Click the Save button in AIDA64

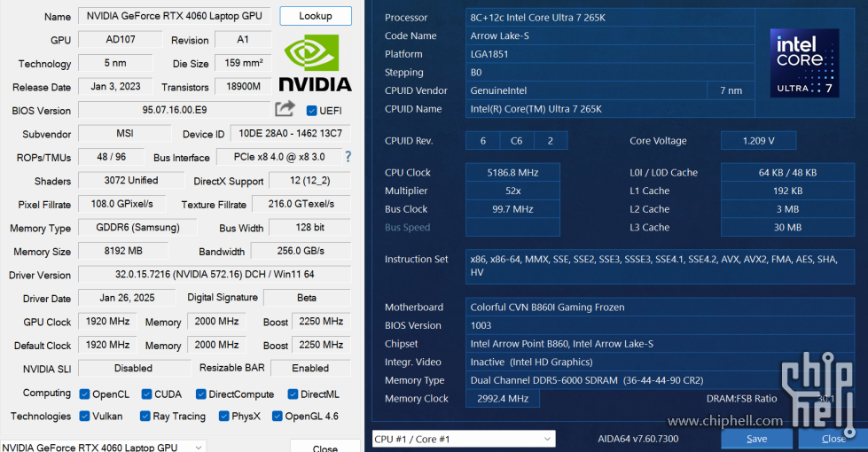pos(757,439)
